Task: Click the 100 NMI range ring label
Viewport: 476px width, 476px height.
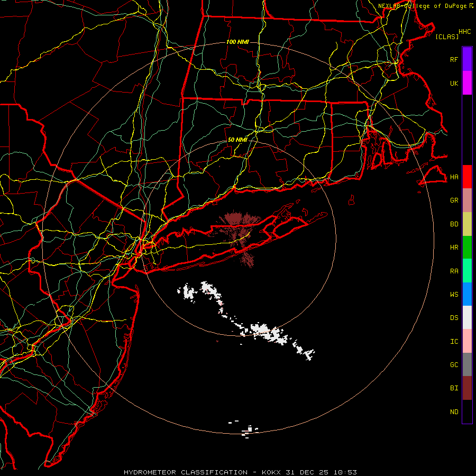Action: tap(237, 42)
